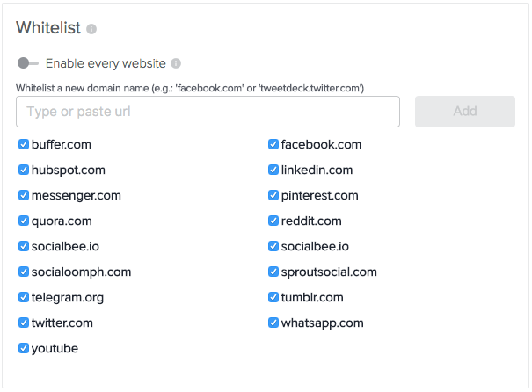Uncheck the socialoomph.com checkbox
The height and width of the screenshot is (392, 532).
click(24, 272)
